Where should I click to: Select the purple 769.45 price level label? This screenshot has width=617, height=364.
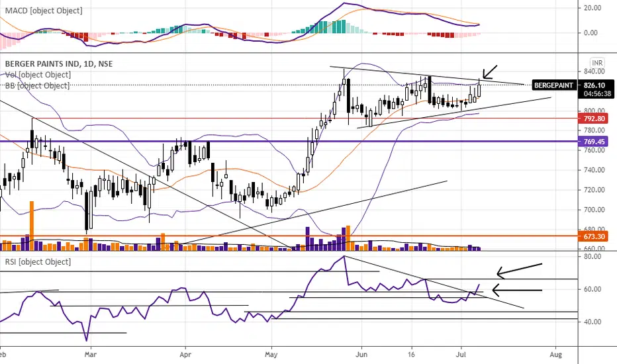(593, 141)
